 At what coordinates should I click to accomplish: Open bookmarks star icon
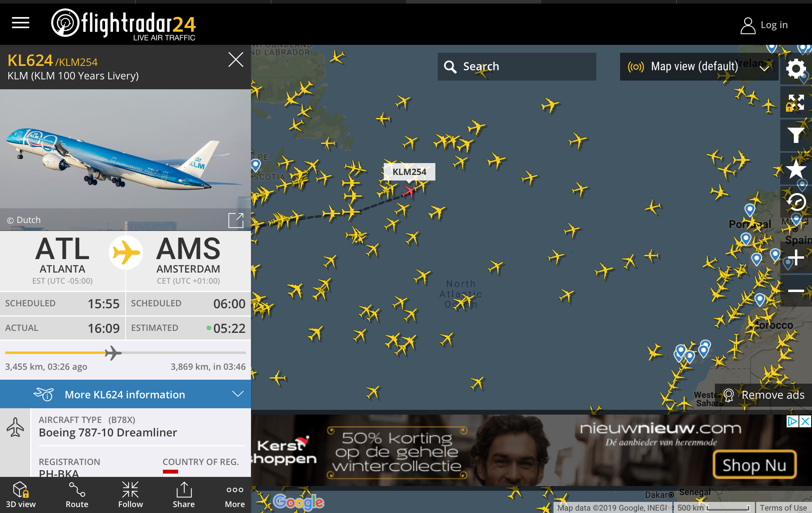coord(796,169)
